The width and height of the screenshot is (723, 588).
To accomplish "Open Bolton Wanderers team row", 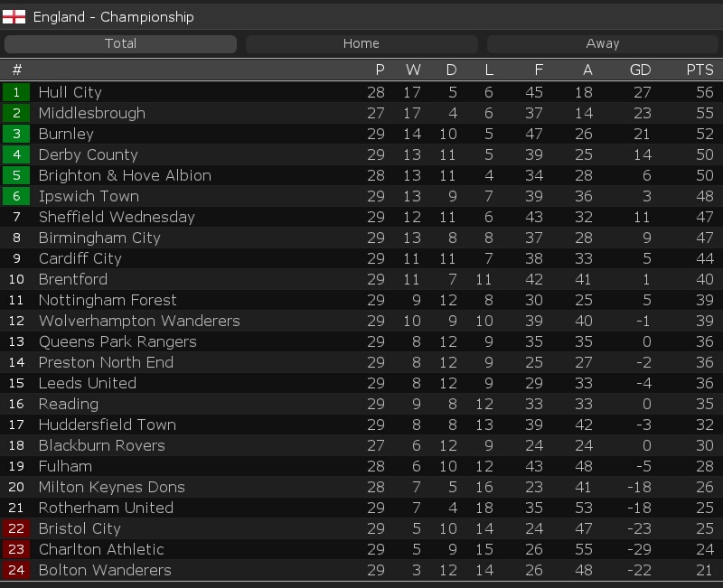I will coord(361,570).
